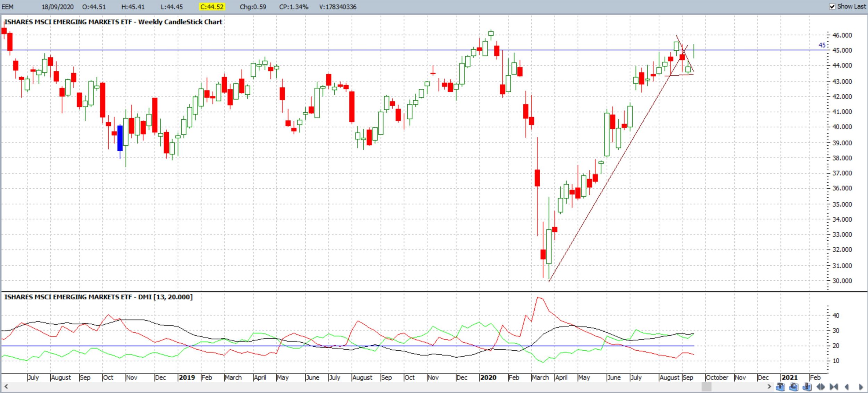Click the volume value V:178340336
Viewport: 868px width, 393px height.
[x=337, y=7]
